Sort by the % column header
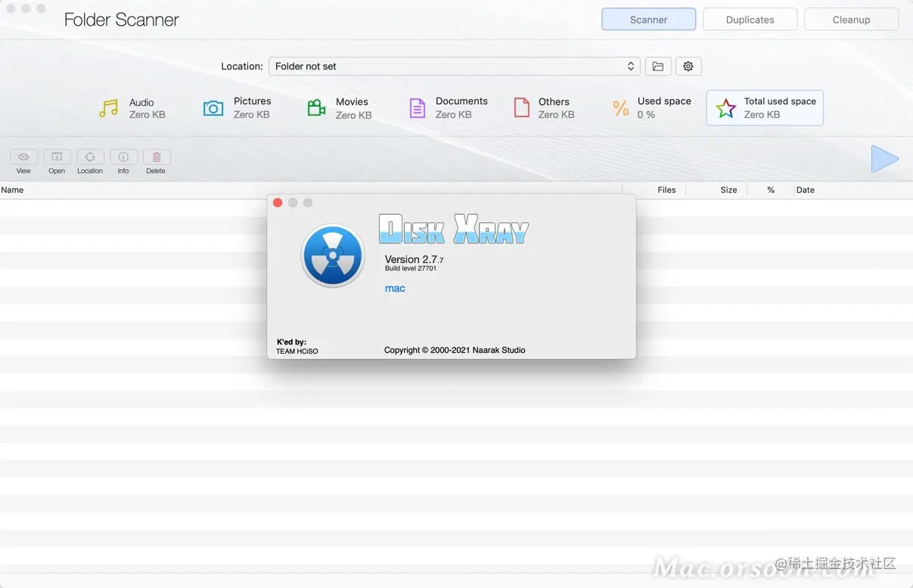This screenshot has width=913, height=588. pyautogui.click(x=770, y=190)
